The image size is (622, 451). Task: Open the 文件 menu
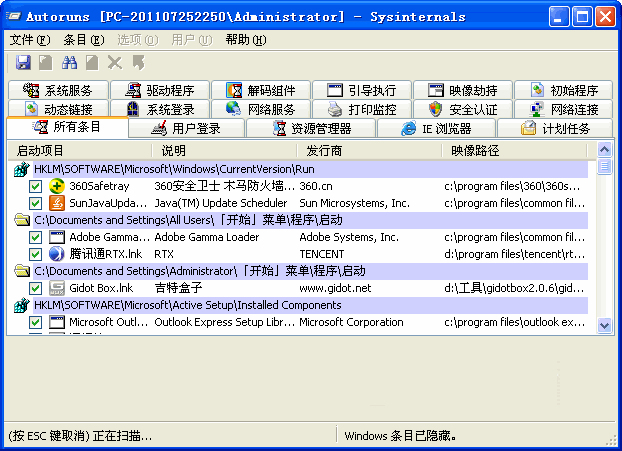(29, 40)
